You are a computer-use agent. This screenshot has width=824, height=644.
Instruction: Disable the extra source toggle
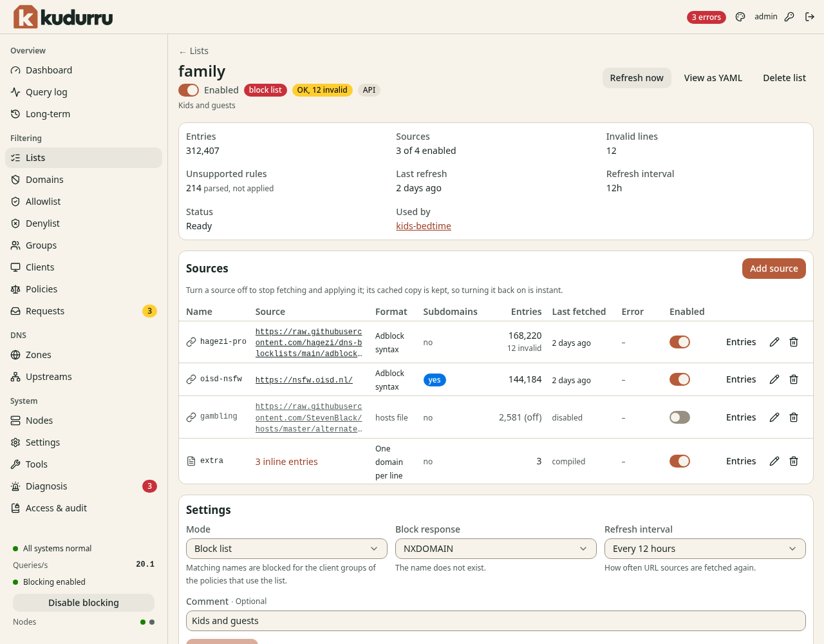[x=680, y=461]
